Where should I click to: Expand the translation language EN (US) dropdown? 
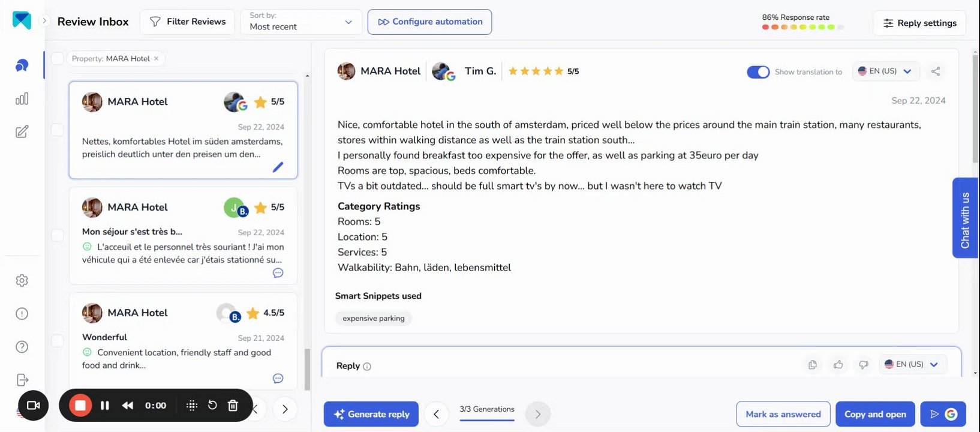tap(886, 71)
